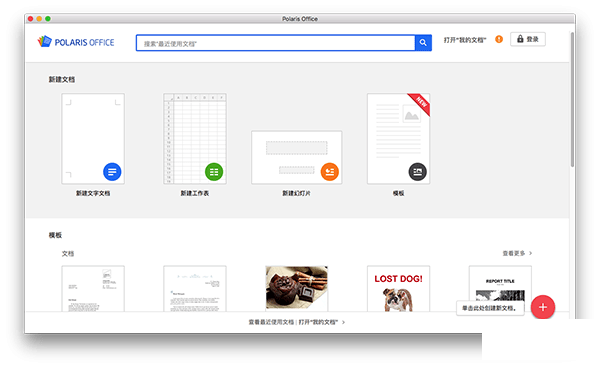The height and width of the screenshot is (368, 600).
Task: Click the orange alert notification icon
Action: point(499,39)
